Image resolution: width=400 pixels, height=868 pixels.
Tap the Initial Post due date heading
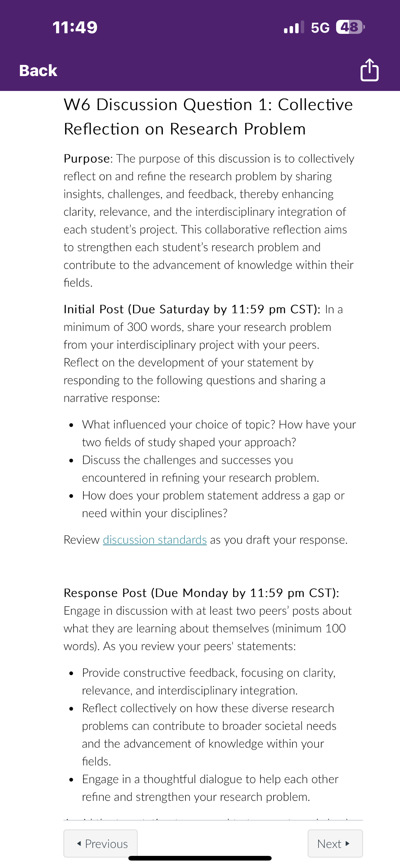192,309
